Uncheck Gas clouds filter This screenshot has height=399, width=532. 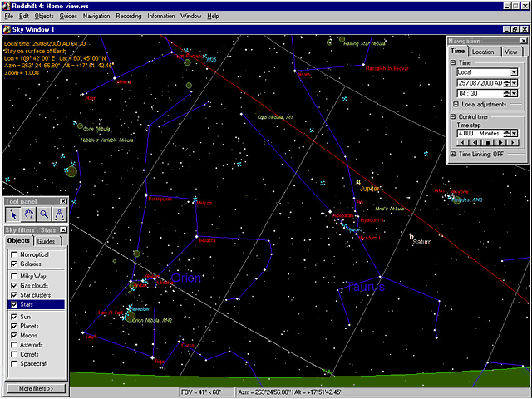(14, 286)
